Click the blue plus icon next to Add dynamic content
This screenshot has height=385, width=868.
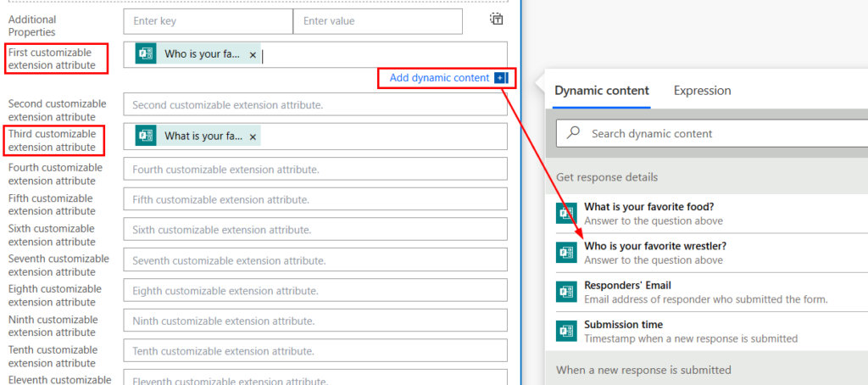tap(499, 78)
